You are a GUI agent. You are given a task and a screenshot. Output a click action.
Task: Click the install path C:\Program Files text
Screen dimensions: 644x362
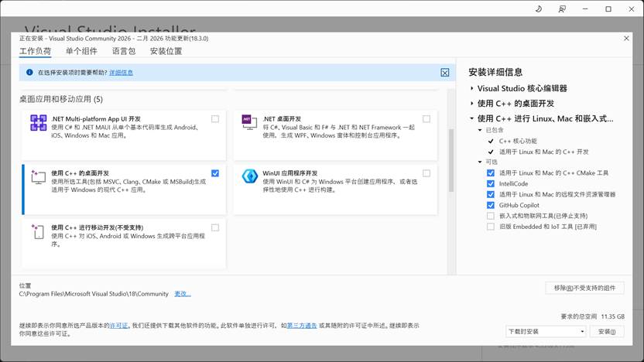94,294
